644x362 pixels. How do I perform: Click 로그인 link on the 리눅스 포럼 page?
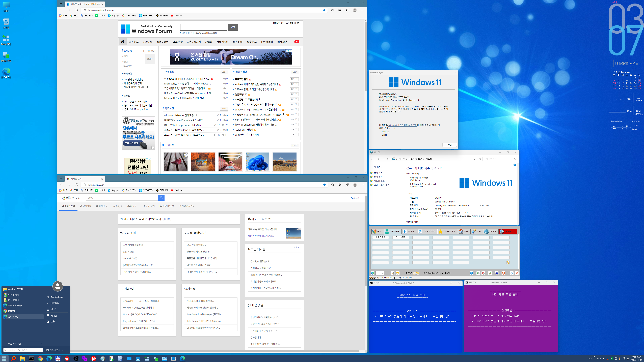click(355, 198)
